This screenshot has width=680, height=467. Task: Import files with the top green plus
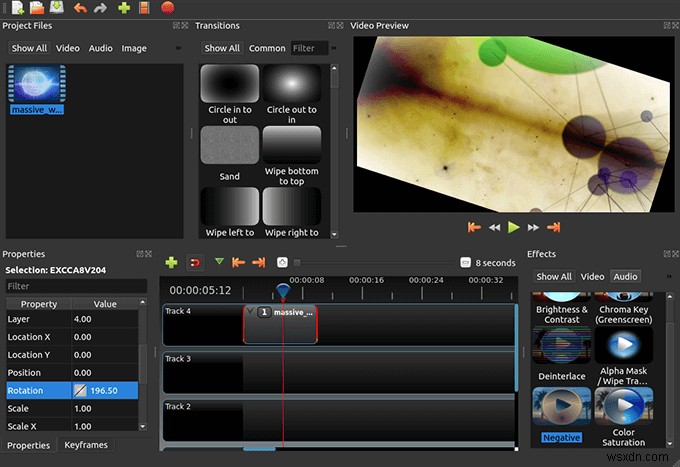click(x=124, y=8)
